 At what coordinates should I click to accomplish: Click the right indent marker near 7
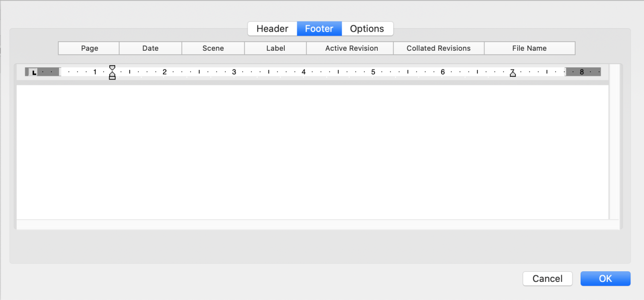click(x=513, y=73)
